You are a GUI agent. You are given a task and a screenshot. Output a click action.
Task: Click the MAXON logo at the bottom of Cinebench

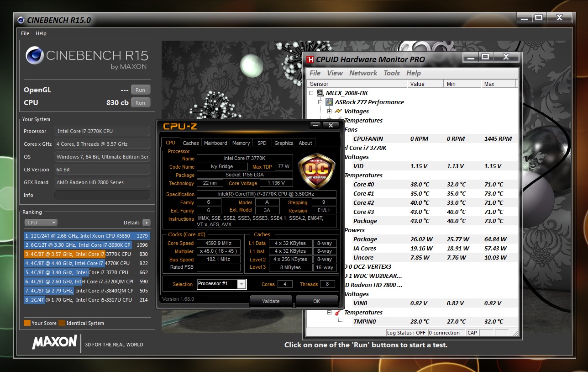tap(54, 342)
